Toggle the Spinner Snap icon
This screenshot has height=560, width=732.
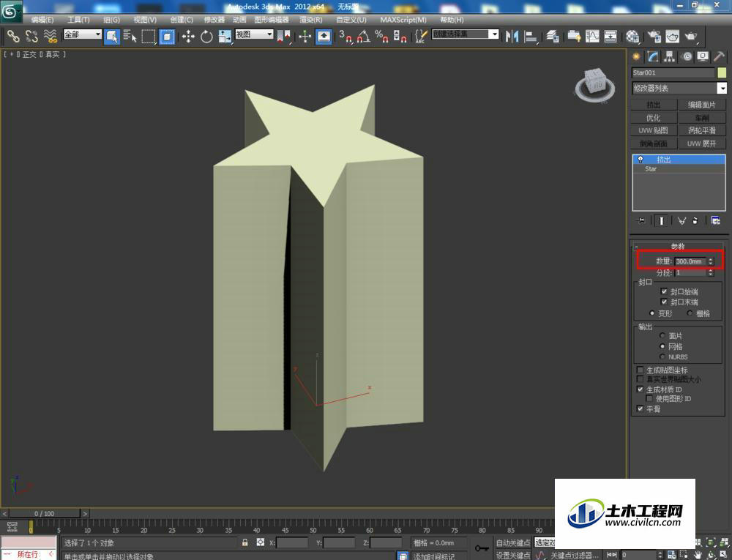400,37
